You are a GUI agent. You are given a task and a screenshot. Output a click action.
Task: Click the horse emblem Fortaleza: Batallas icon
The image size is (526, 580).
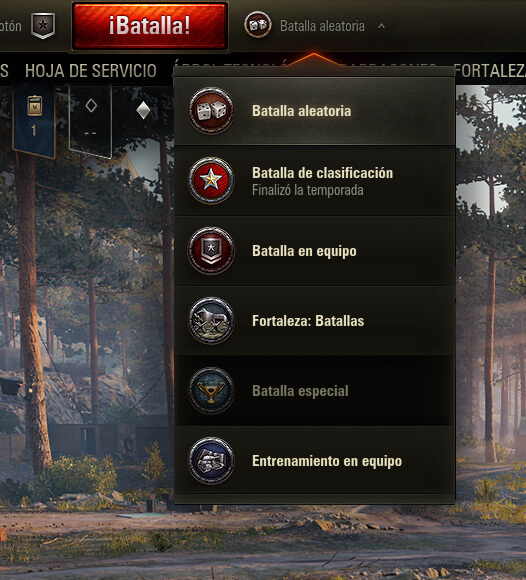[211, 321]
